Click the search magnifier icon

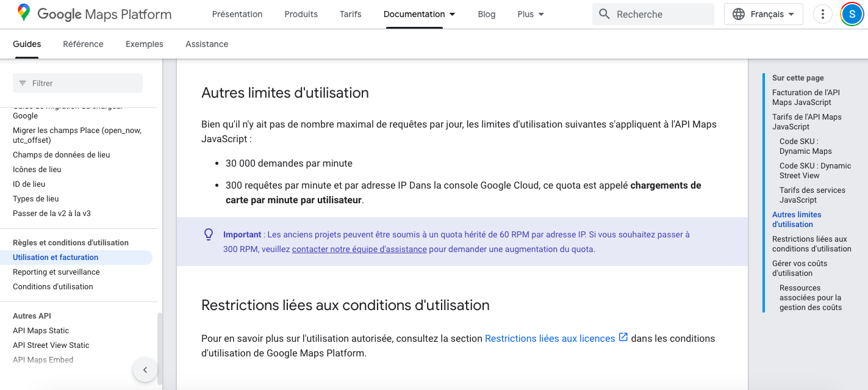[604, 14]
